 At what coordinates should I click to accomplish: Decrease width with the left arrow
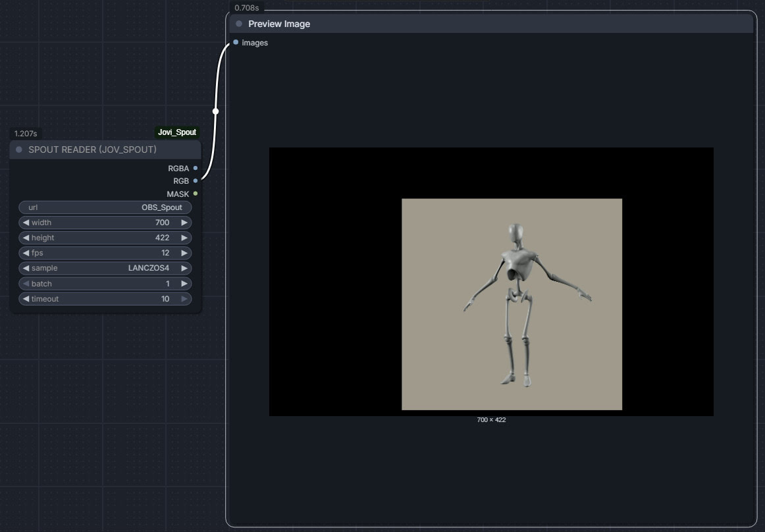click(x=26, y=223)
